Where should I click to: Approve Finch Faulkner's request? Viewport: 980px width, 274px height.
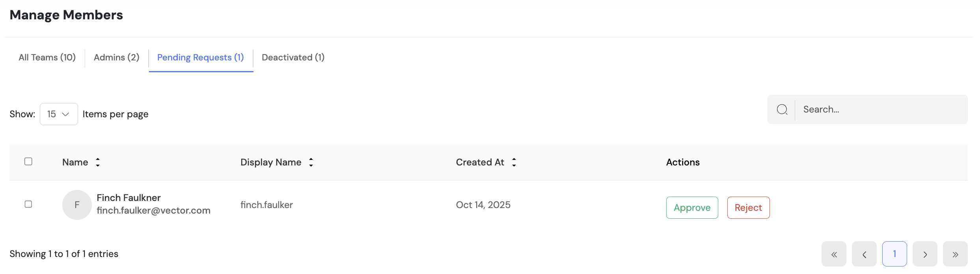pyautogui.click(x=692, y=208)
